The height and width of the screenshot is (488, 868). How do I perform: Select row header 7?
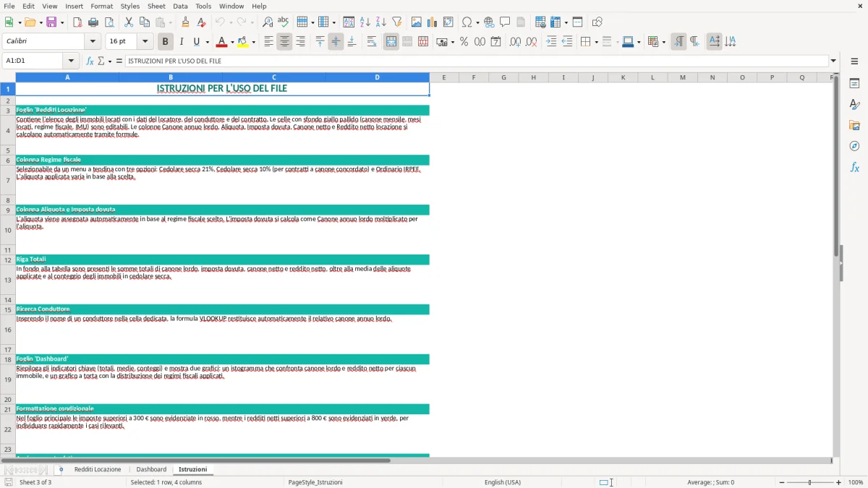(8, 180)
